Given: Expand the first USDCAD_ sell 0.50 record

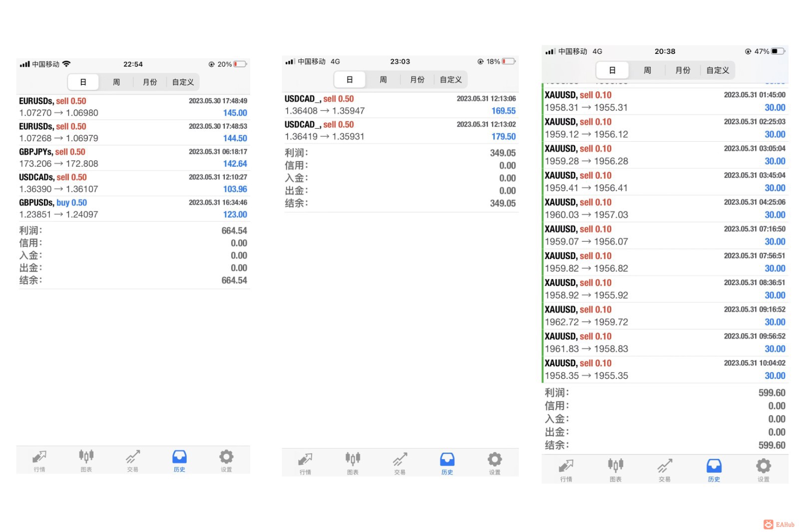Looking at the screenshot, I should coord(399,104).
